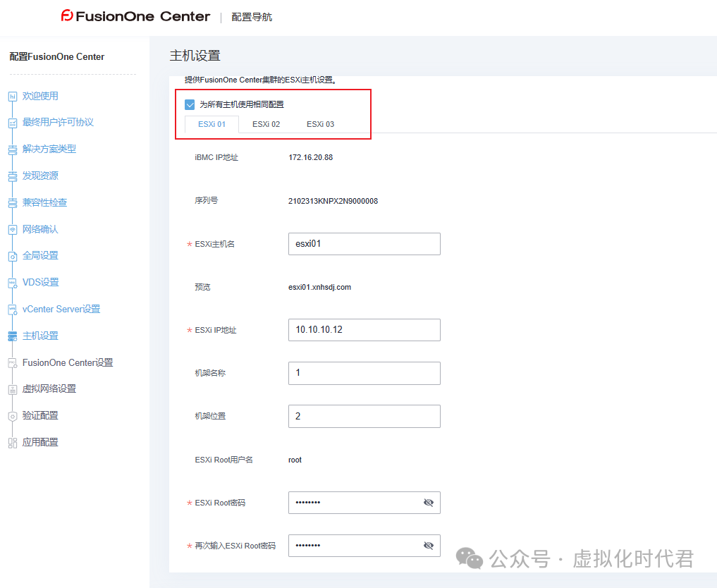The width and height of the screenshot is (717, 588).
Task: Click the 全局设置 step icon
Action: tap(13, 256)
